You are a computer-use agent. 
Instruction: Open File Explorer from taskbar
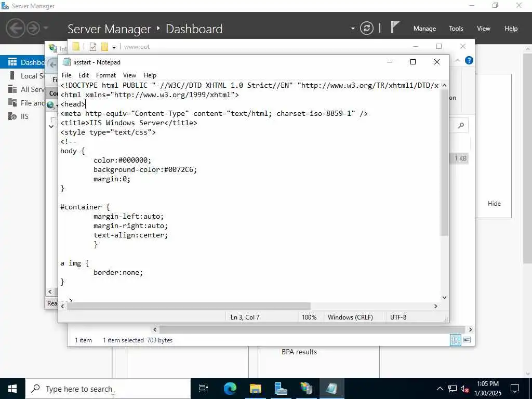pyautogui.click(x=255, y=389)
